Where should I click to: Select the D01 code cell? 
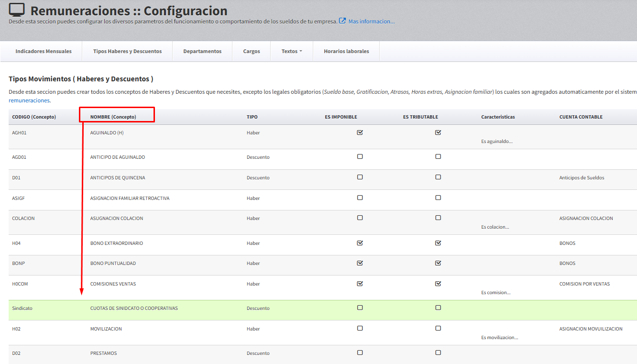click(16, 178)
